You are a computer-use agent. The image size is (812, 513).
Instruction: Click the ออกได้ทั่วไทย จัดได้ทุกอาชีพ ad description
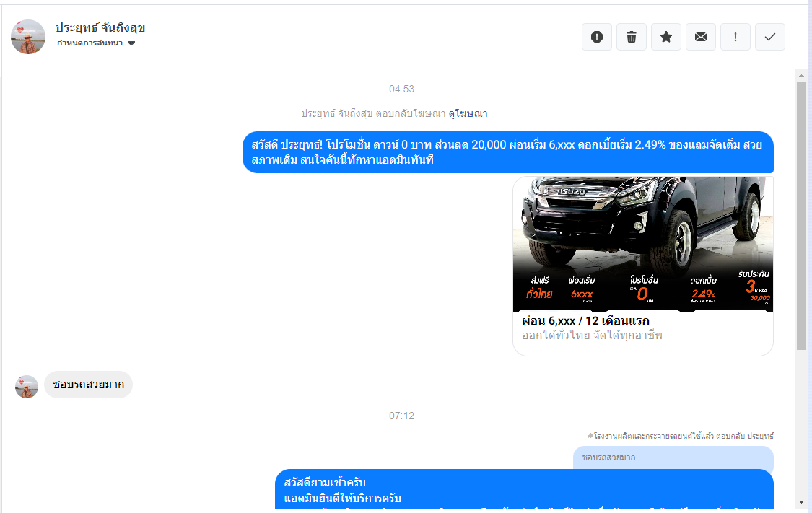pos(592,336)
